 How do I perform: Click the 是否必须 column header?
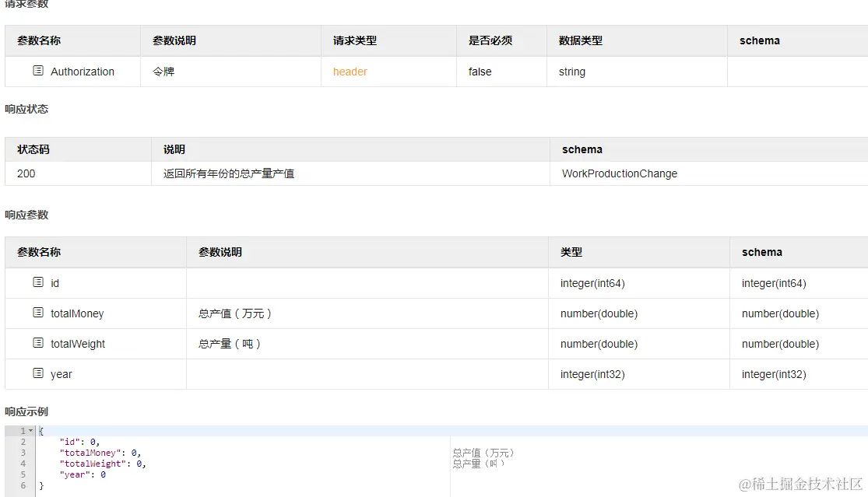(x=490, y=40)
